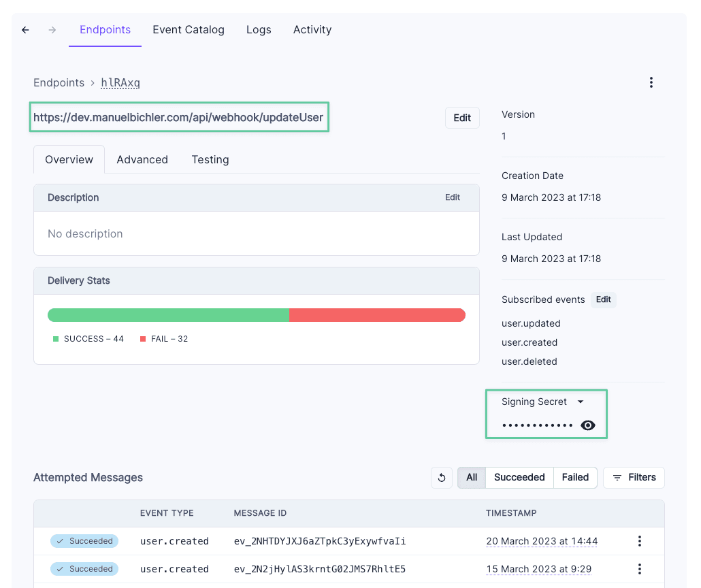Go forward with the right arrow icon
This screenshot has height=588, width=701.
[52, 30]
